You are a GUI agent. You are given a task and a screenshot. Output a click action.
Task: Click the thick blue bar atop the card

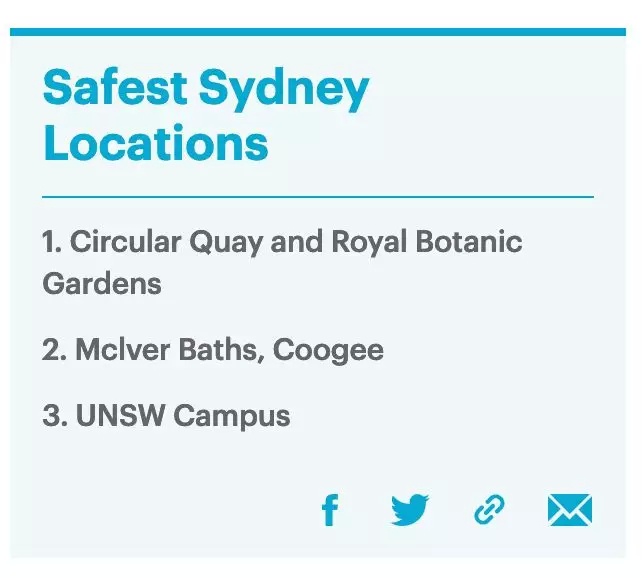[x=318, y=32]
